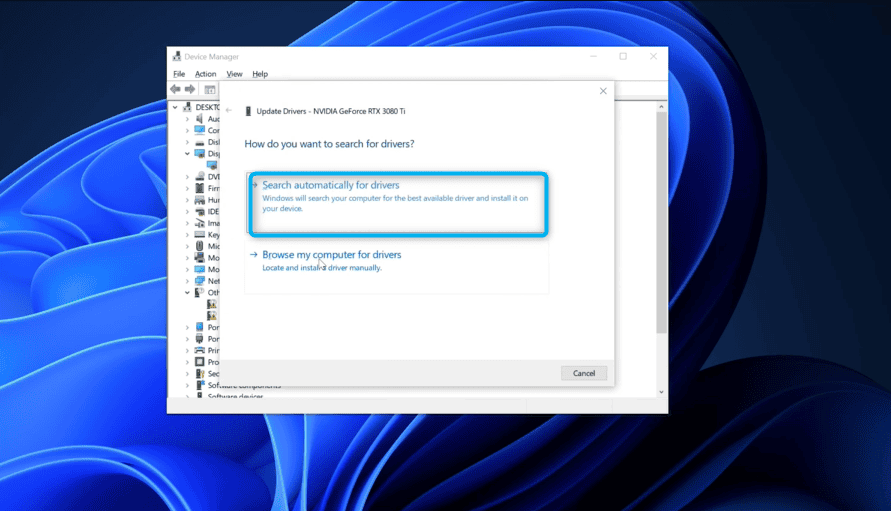
Task: Select the DESKTOP computer root icon
Action: [188, 107]
